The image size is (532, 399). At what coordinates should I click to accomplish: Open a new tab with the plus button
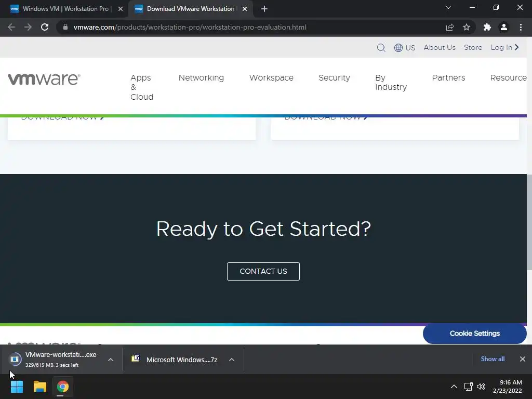pyautogui.click(x=264, y=9)
